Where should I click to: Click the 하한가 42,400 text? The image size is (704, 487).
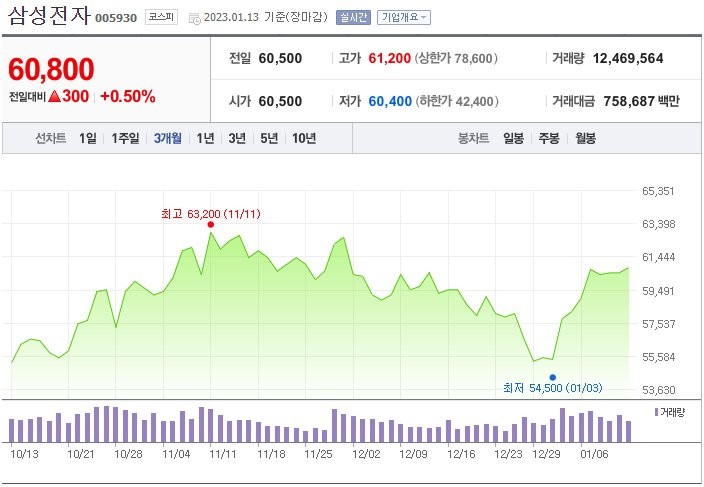(457, 101)
